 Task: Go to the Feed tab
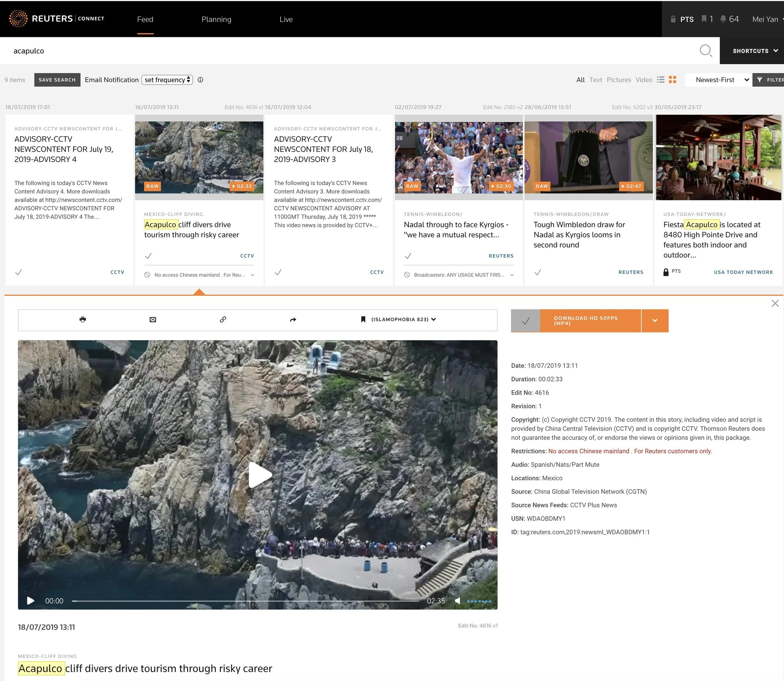click(145, 19)
